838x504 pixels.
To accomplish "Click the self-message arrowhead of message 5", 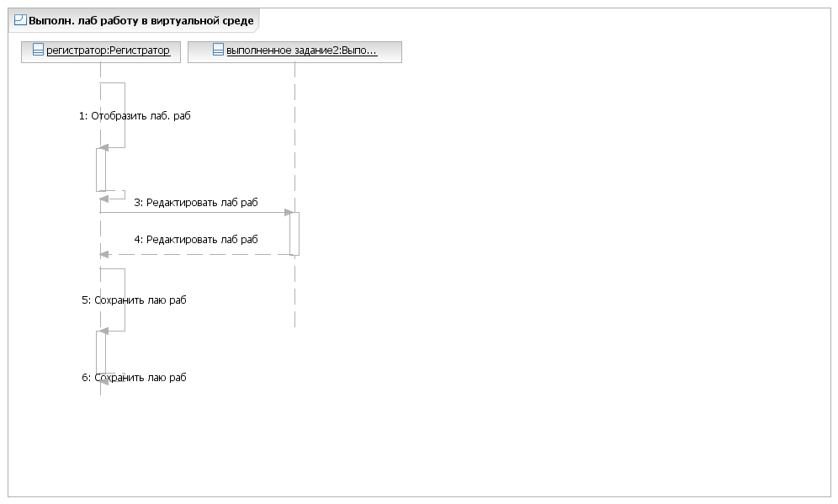I will click(x=103, y=331).
